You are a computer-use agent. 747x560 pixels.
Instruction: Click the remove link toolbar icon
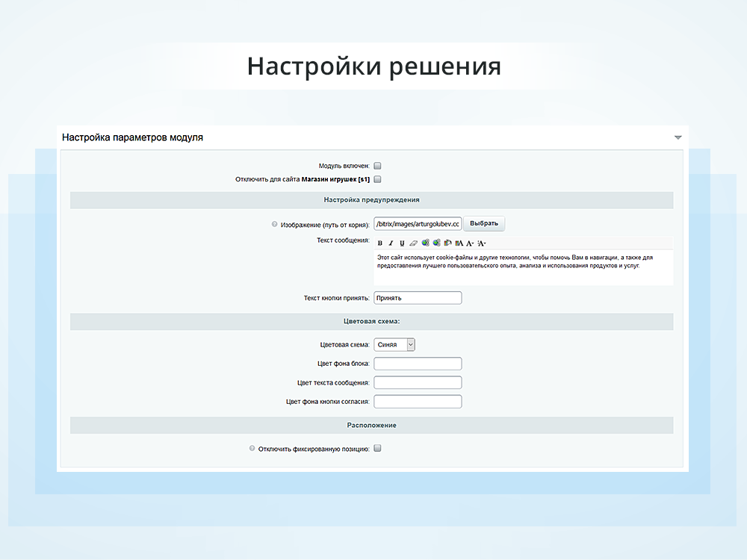coord(436,243)
